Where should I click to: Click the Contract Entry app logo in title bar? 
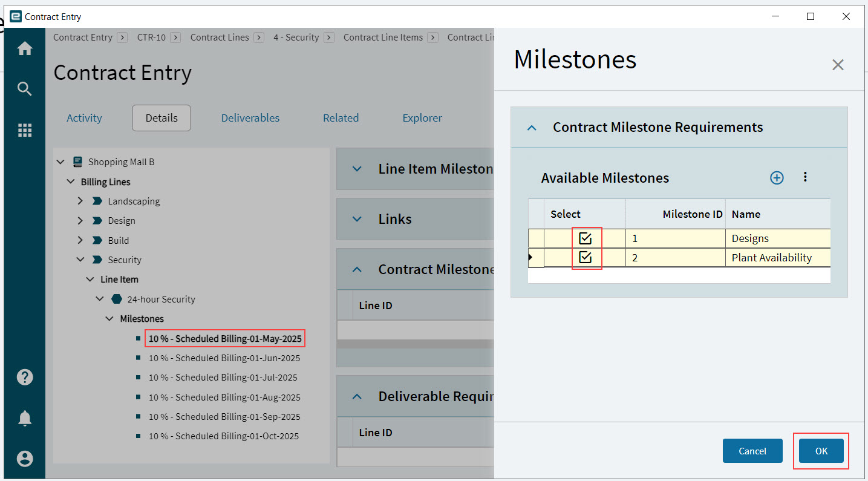[16, 16]
